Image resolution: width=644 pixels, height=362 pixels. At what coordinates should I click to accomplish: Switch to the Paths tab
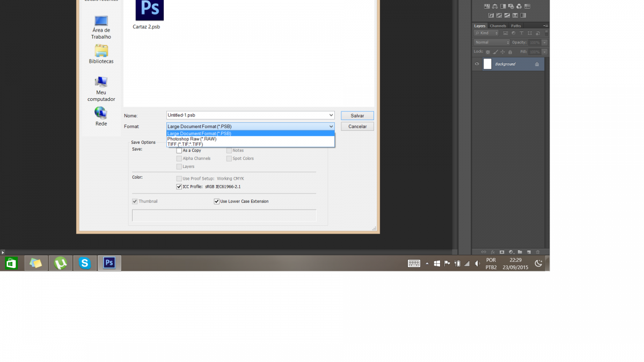516,26
